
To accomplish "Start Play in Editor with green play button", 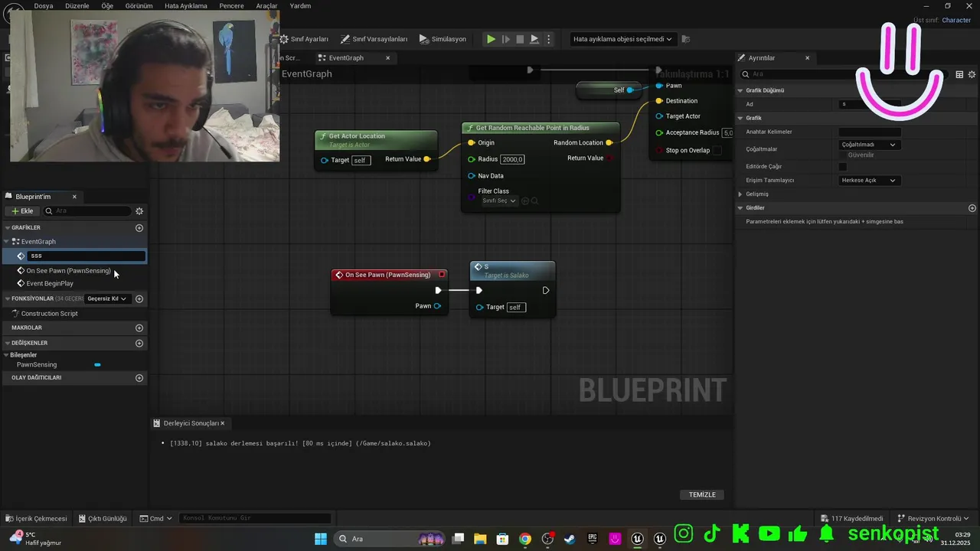I will [491, 39].
